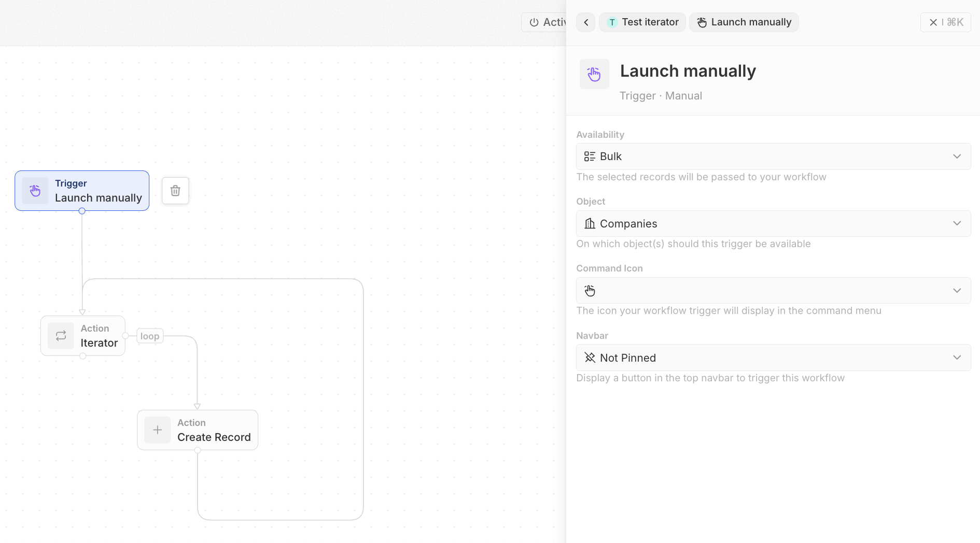The height and width of the screenshot is (543, 980).
Task: Expand the Navbar dropdown showing Not Pinned
Action: [773, 358]
